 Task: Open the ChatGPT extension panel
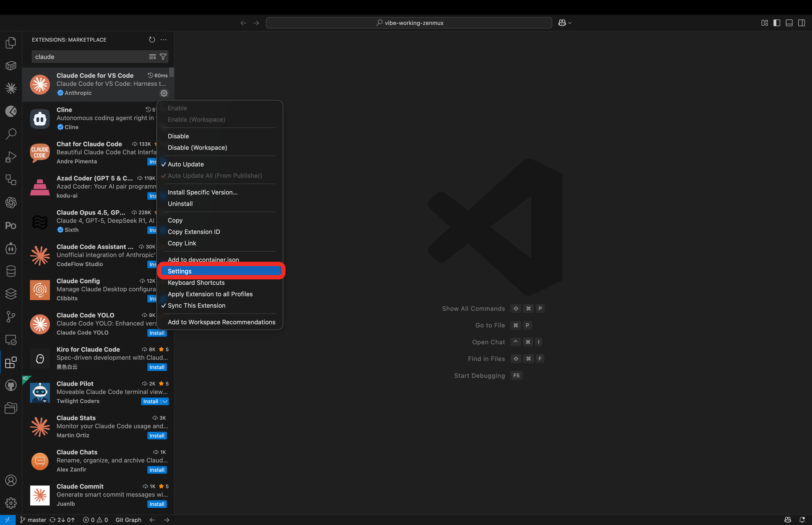click(x=11, y=203)
